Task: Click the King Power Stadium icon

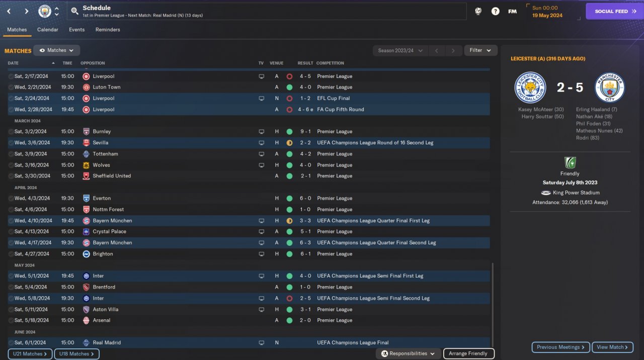Action: (546, 193)
